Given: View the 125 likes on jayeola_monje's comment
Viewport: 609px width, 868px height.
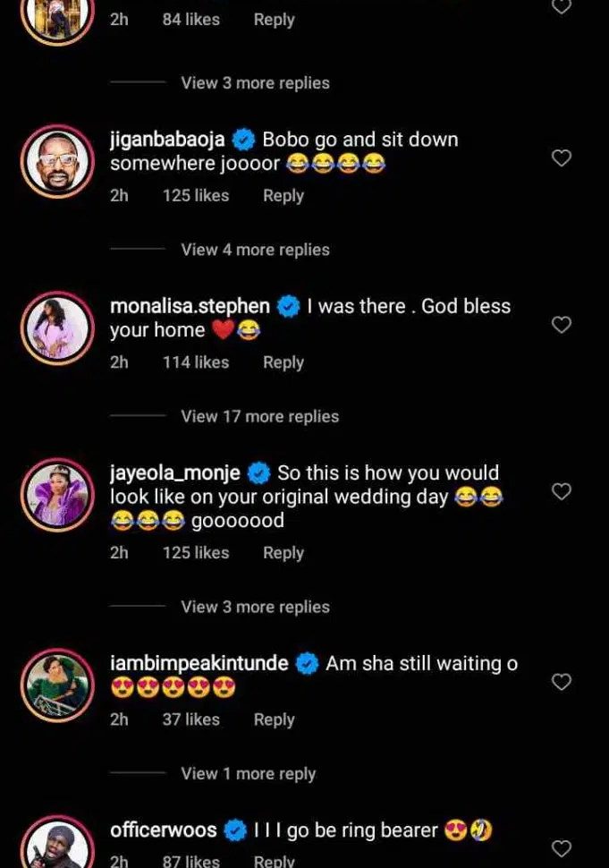Looking at the screenshot, I should (x=195, y=552).
